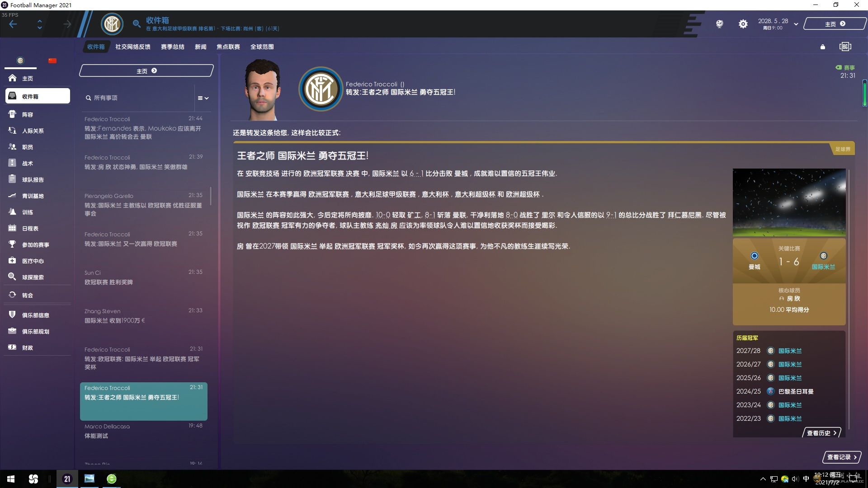Open 参加的赛事 competitions in sidebar
This screenshot has height=488, width=868.
click(x=37, y=244)
